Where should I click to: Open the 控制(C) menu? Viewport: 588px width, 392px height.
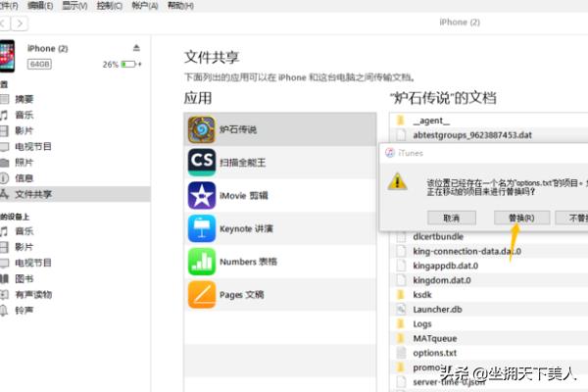[110, 6]
